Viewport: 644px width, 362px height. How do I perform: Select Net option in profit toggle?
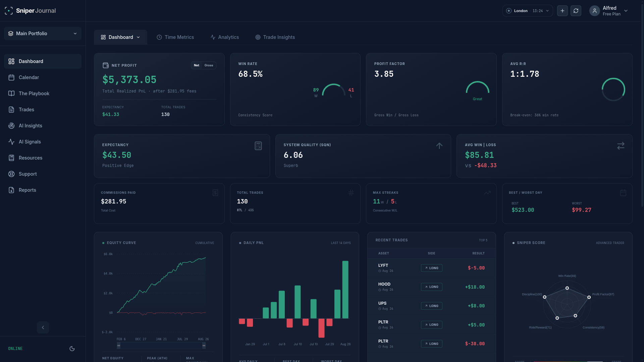click(x=197, y=65)
